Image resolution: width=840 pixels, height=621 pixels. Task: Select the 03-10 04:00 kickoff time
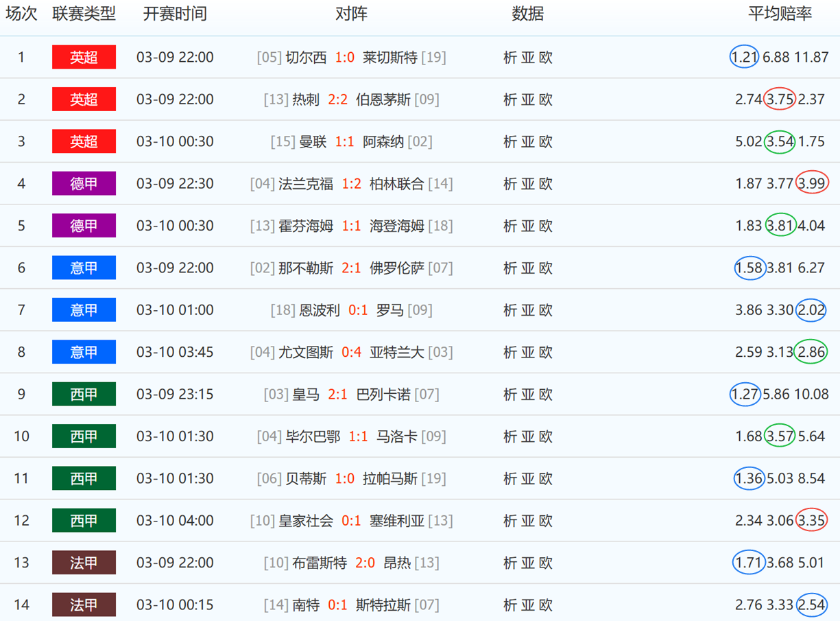175,521
